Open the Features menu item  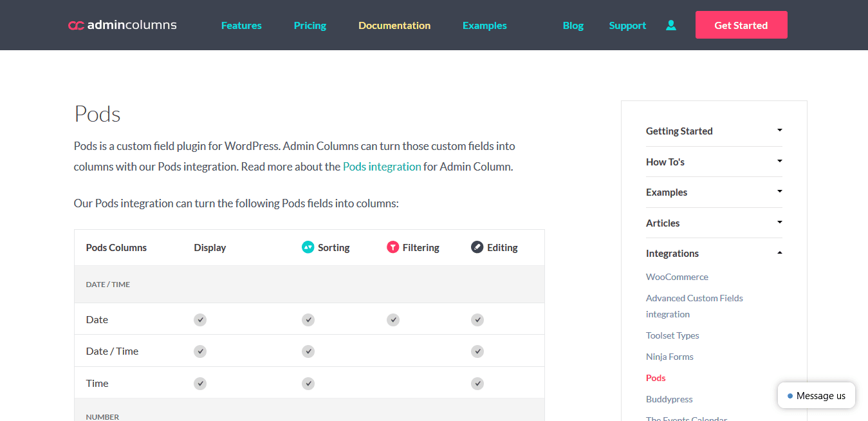pos(241,25)
